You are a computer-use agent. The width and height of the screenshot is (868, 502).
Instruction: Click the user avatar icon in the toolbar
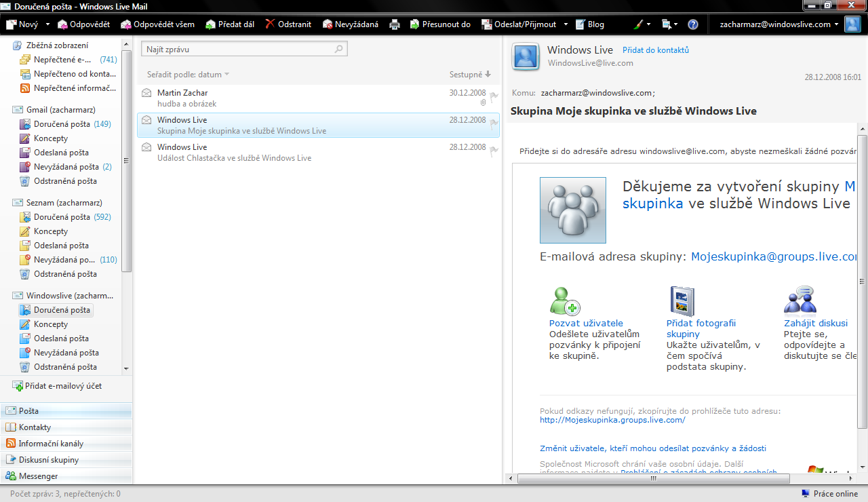click(852, 24)
